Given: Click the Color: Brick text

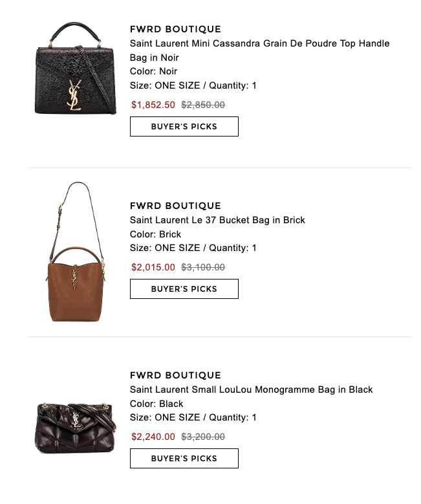Looking at the screenshot, I should pos(156,234).
